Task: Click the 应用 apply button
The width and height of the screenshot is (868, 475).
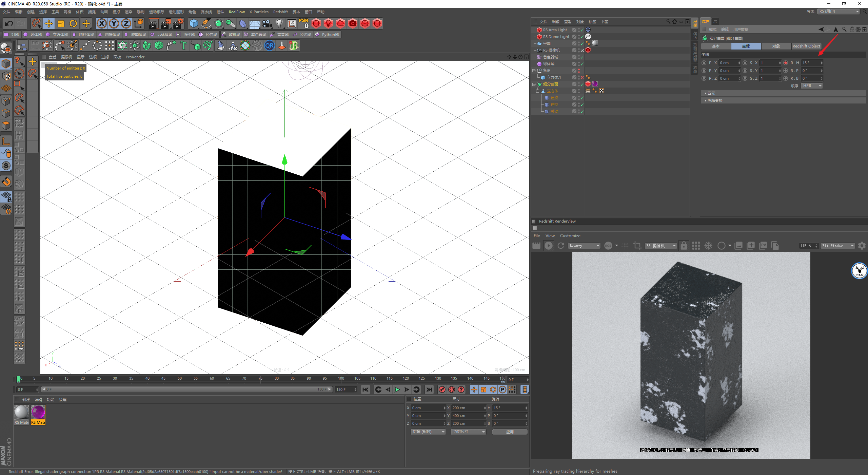Action: point(510,432)
